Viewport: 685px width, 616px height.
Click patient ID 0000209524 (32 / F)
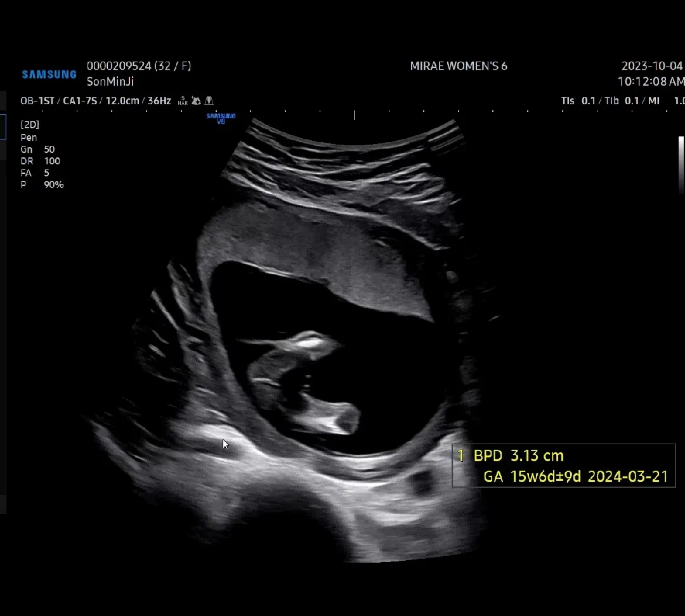pyautogui.click(x=139, y=66)
